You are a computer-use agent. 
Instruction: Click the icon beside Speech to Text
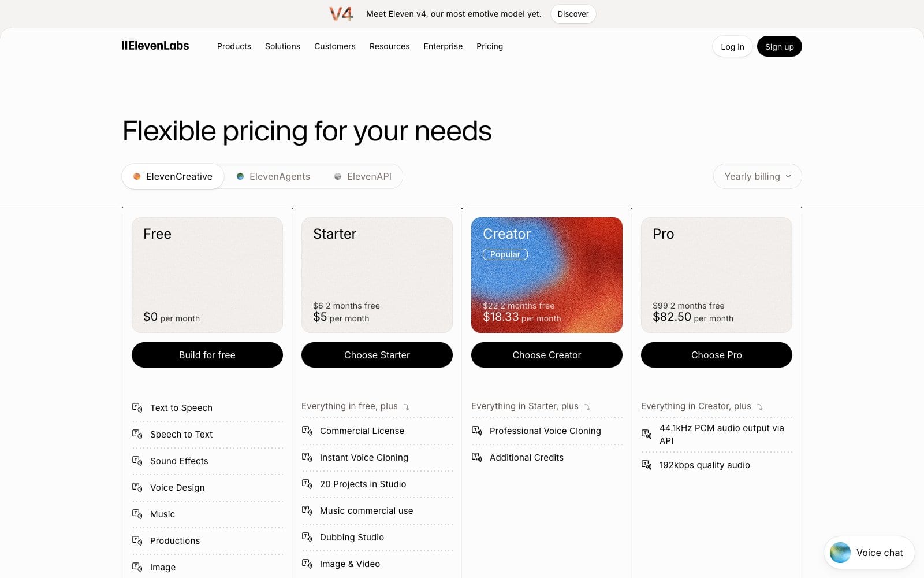(137, 434)
